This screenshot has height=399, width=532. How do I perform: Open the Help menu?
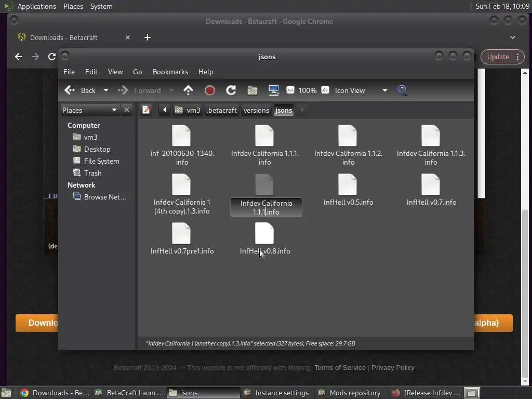coord(206,72)
